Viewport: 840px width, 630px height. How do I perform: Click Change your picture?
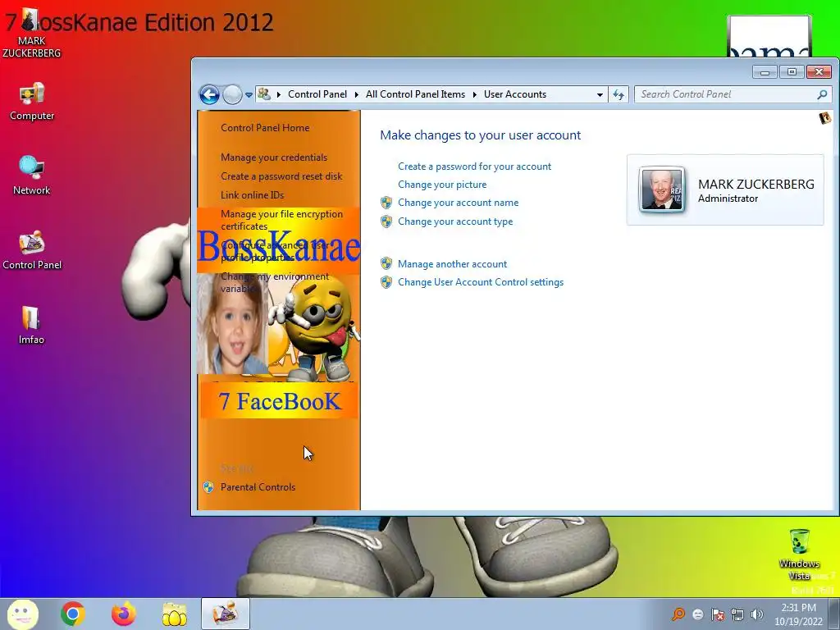point(442,185)
